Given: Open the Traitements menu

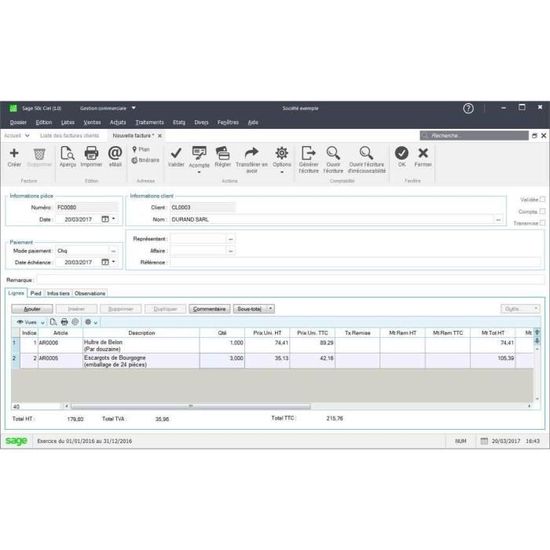Looking at the screenshot, I should [x=149, y=122].
